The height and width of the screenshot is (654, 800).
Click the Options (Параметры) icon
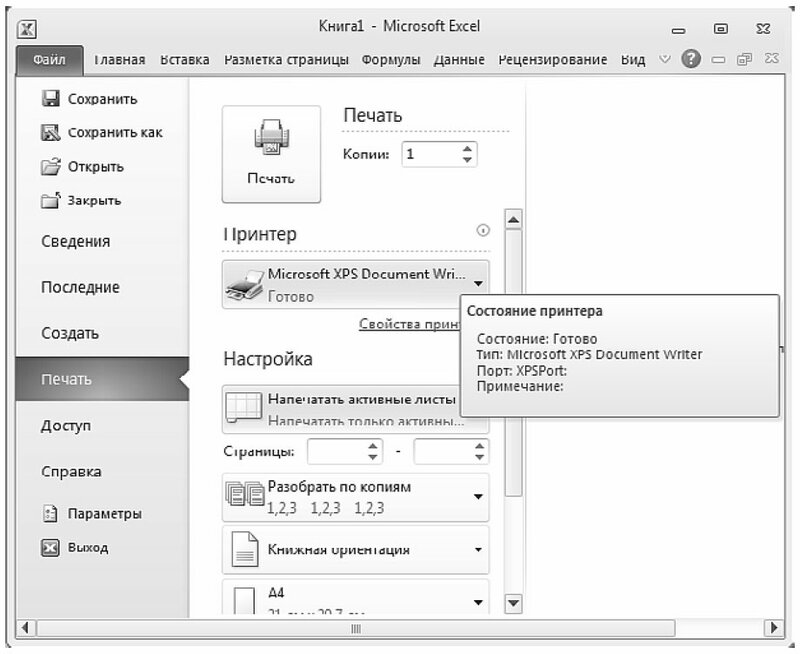(50, 513)
